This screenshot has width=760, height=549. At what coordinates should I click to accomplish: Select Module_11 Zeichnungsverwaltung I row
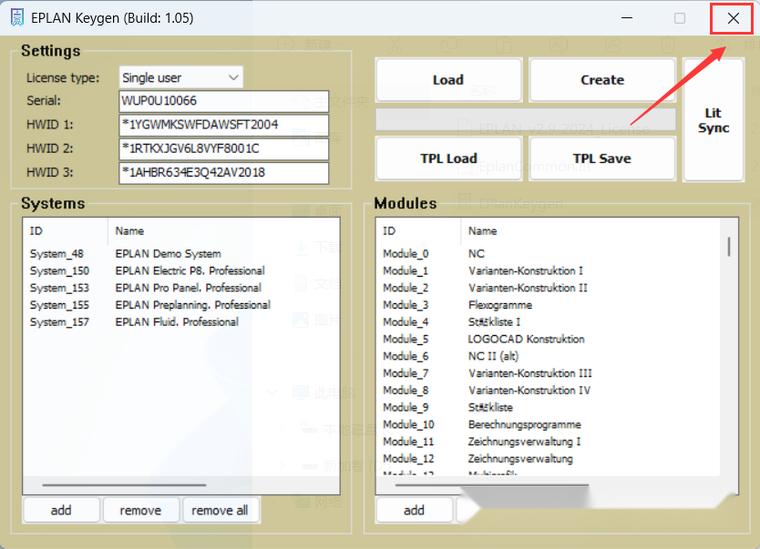point(548,442)
